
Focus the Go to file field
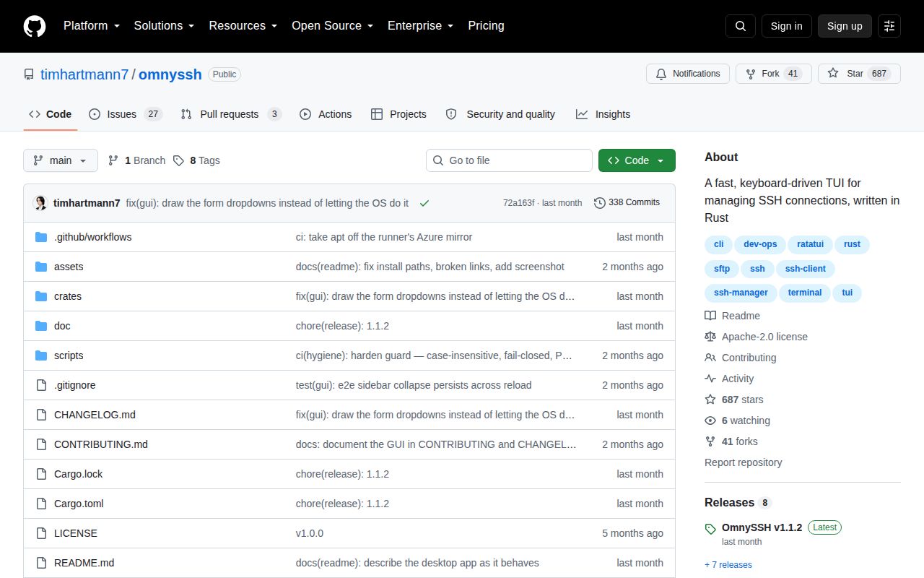coord(509,160)
